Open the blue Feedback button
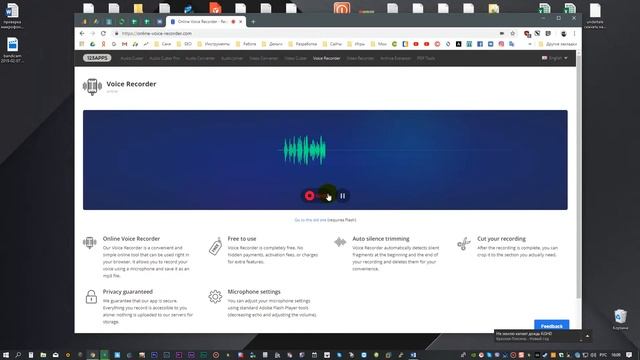The width and height of the screenshot is (640, 360). pos(551,326)
